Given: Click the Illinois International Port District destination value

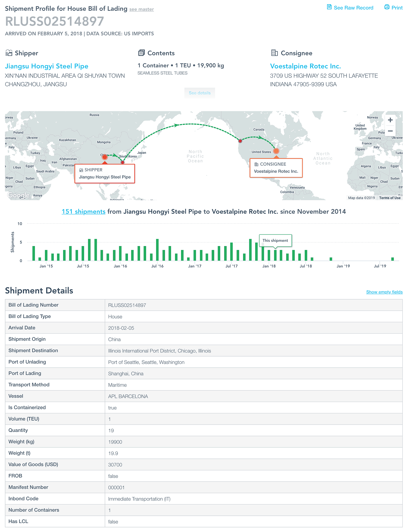Looking at the screenshot, I should (159, 351).
